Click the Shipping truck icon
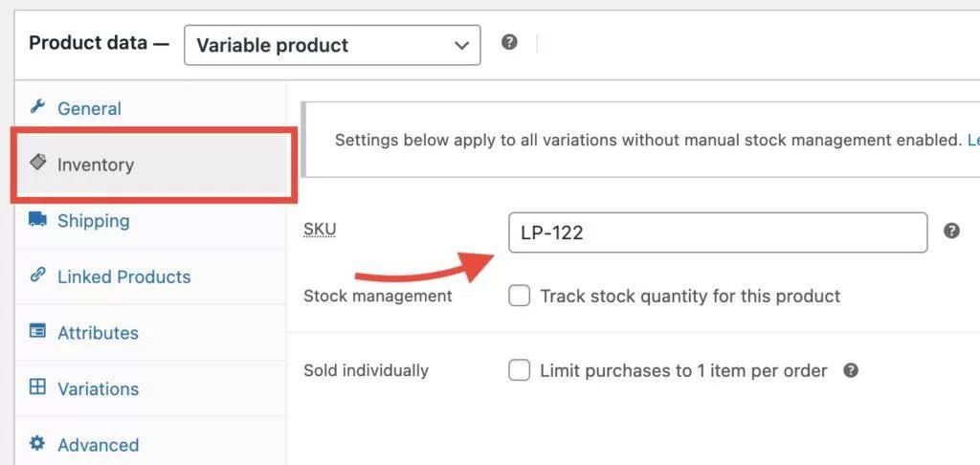980x465 pixels. coord(38,219)
